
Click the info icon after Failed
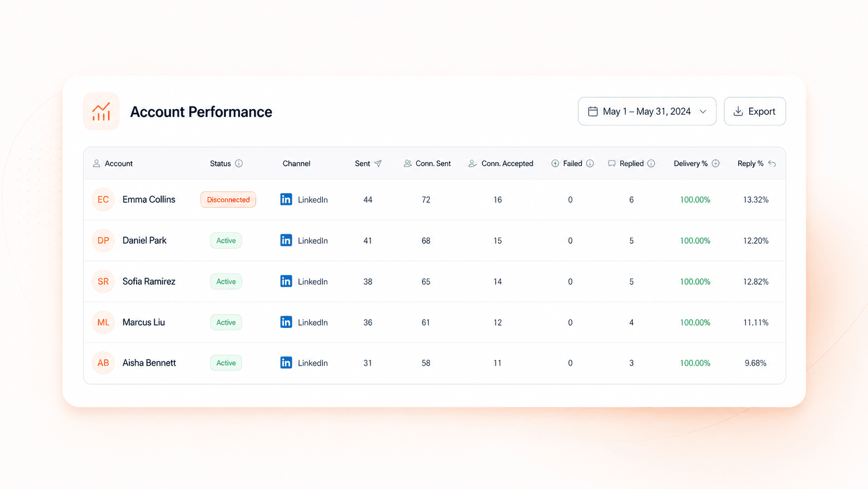tap(590, 163)
